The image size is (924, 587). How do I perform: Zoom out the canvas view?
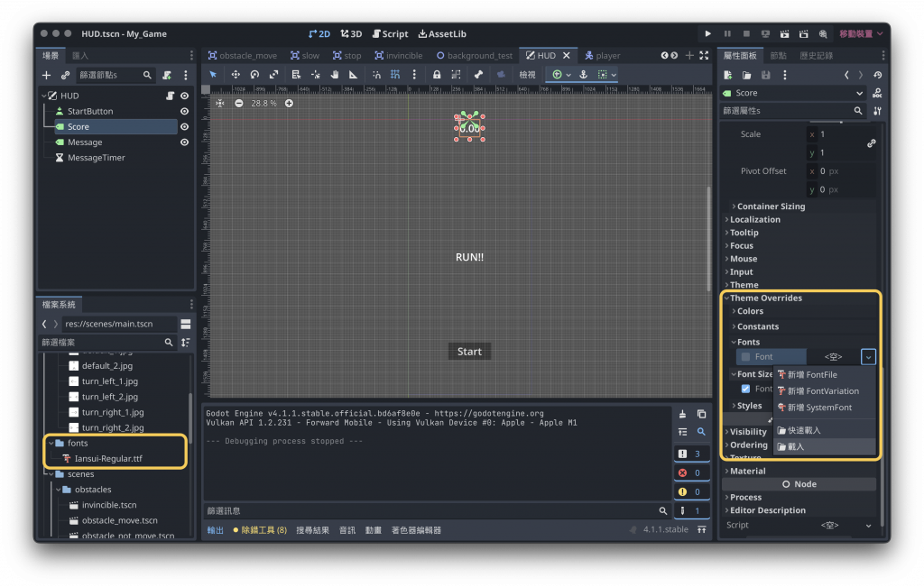238,103
